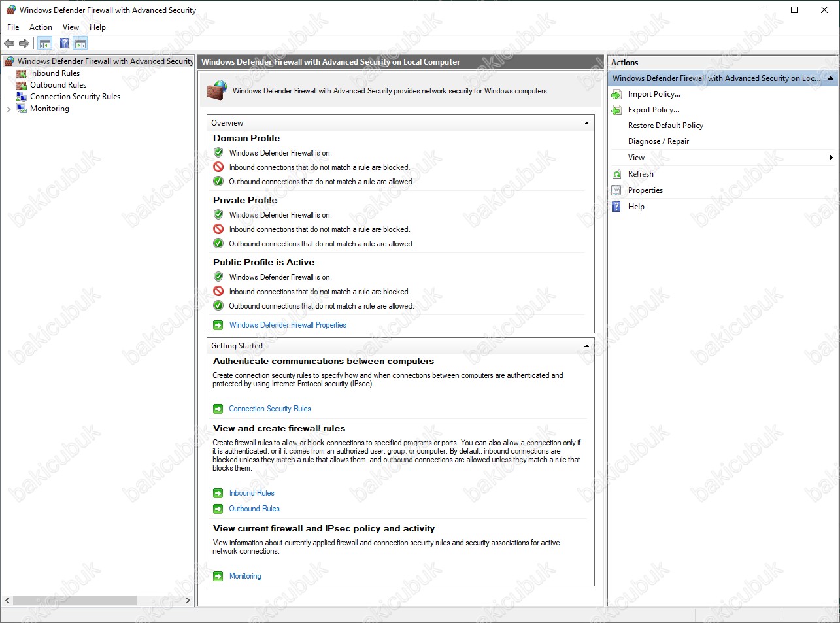Click green arrow icon beside Windows Defender Firewall Properties
840x623 pixels.
pos(218,325)
